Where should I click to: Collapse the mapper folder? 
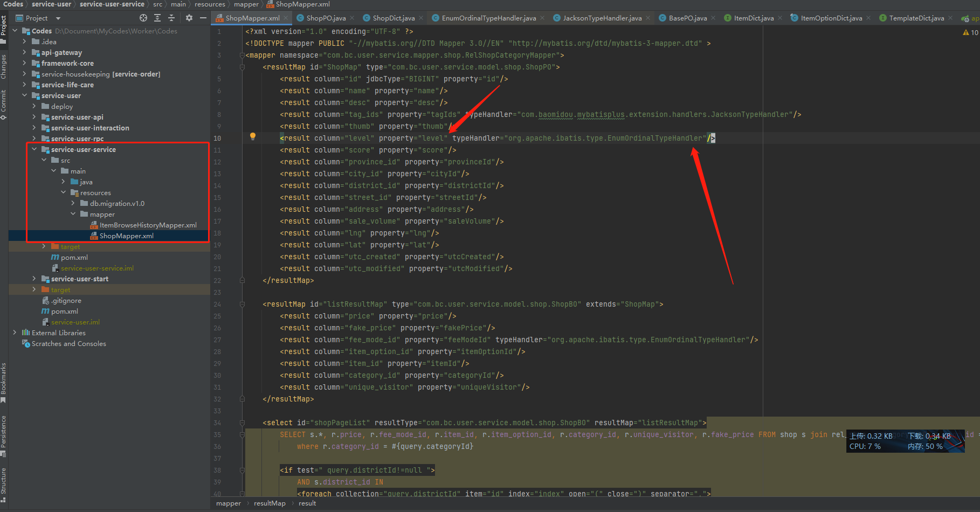coord(73,214)
